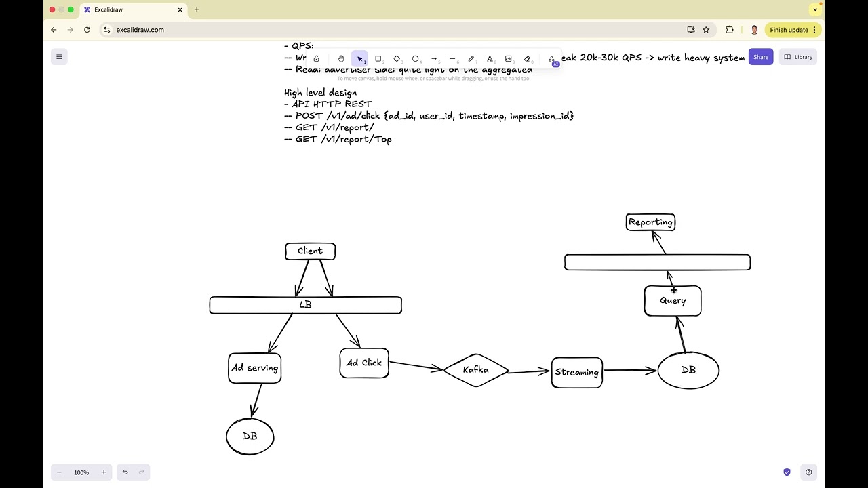Click the Finish update button

pyautogui.click(x=789, y=30)
